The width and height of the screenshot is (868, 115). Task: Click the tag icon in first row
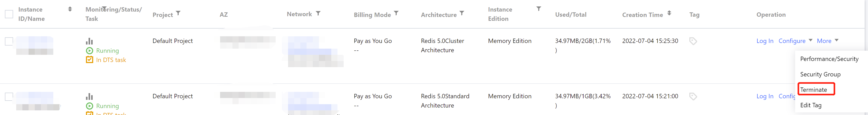(x=693, y=41)
